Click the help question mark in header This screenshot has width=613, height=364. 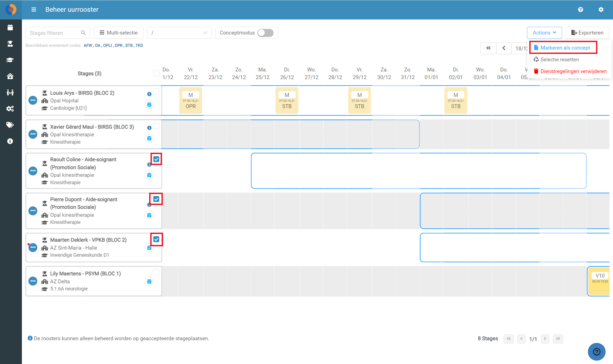(x=580, y=10)
